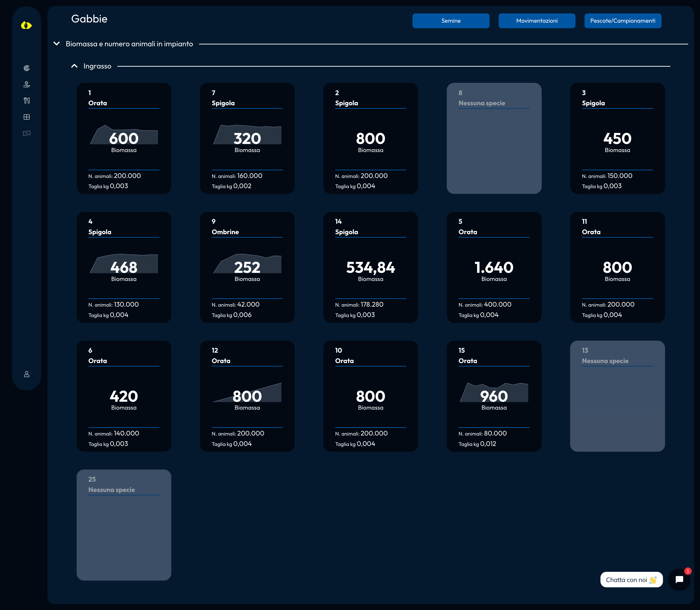This screenshot has width=700, height=610.
Task: Open the health care hand-with-cross icon
Action: point(27,84)
